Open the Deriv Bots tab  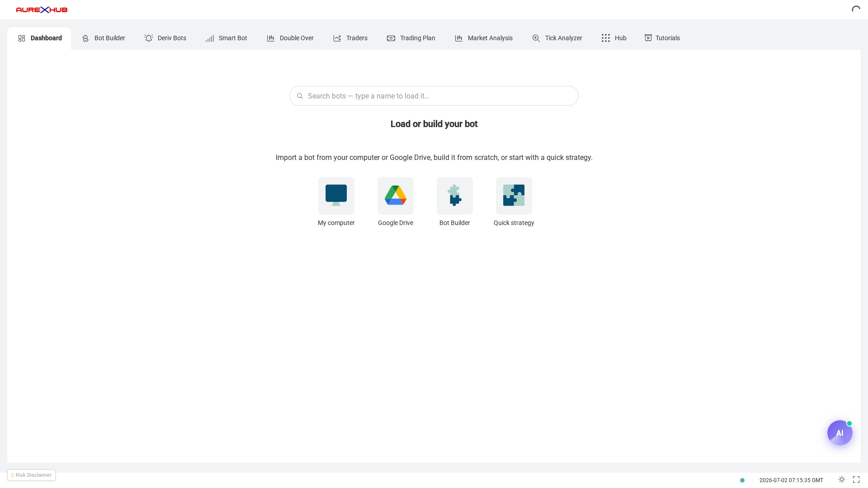pos(165,38)
